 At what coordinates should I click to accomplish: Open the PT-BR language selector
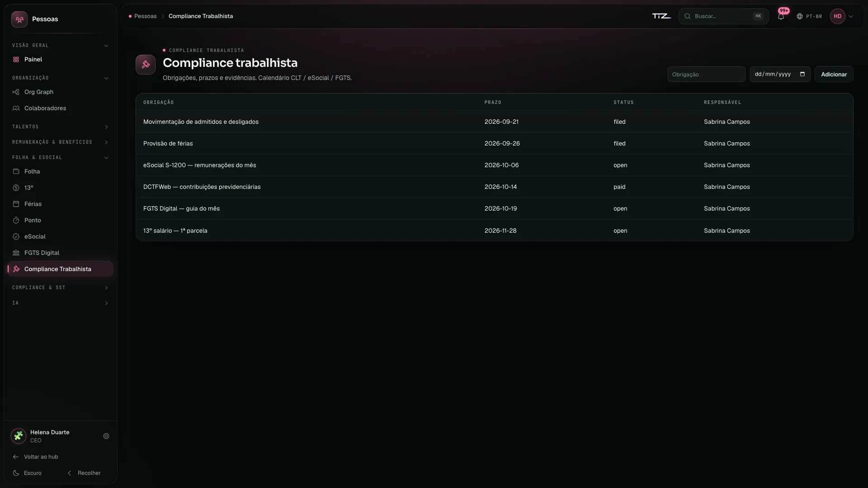coord(809,16)
